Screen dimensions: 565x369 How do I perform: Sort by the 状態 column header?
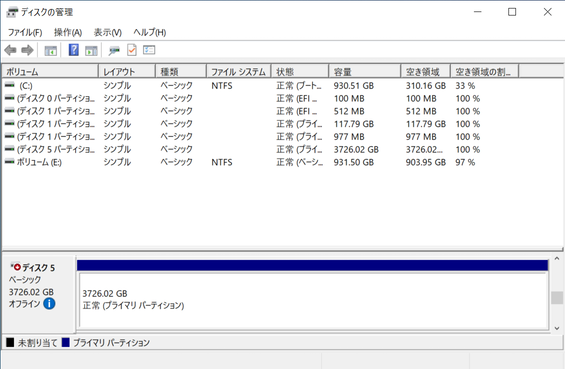click(x=300, y=72)
